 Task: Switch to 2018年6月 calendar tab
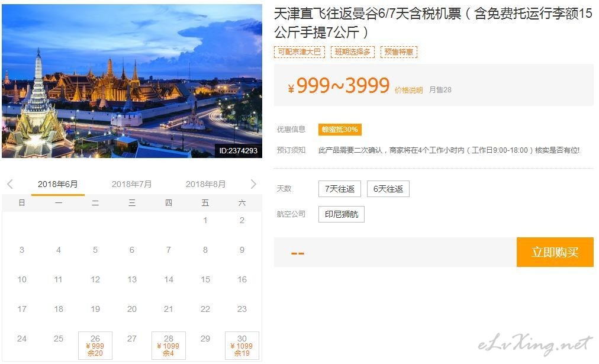(57, 184)
